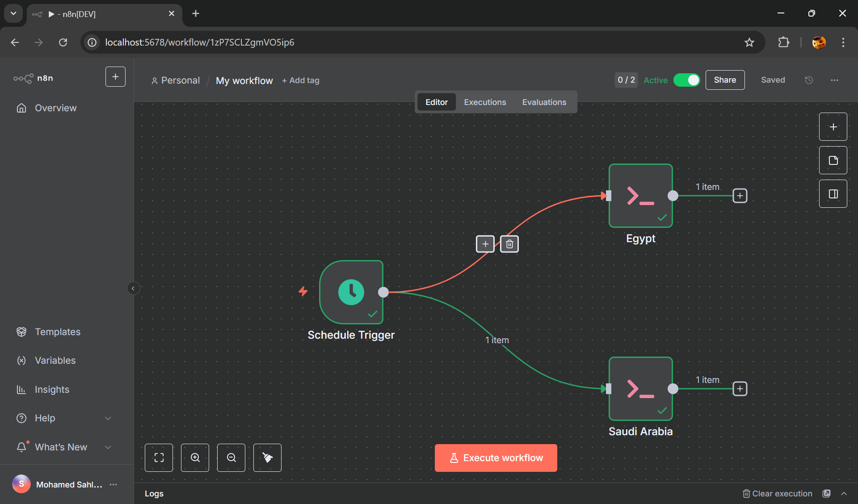Add node after Egypt output
858x504 pixels.
click(x=740, y=196)
